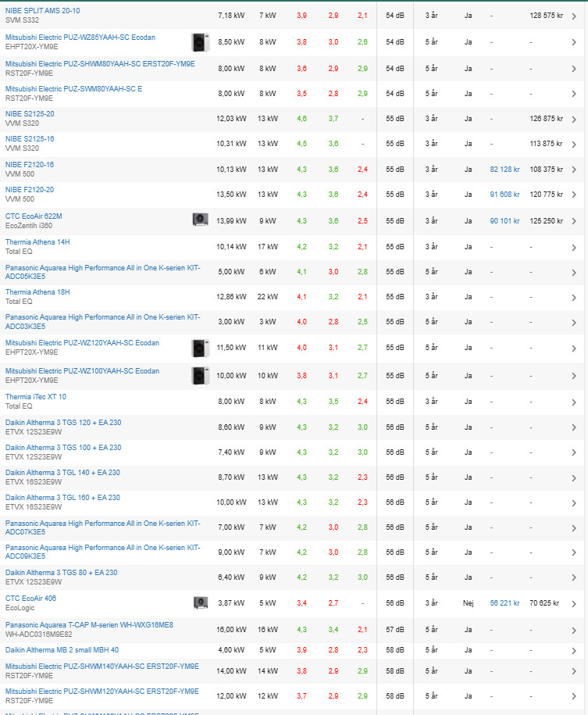Click the arrow icon on the CTC EcoAir 406 row
Viewport: 588px width, 715px height.
click(x=573, y=603)
